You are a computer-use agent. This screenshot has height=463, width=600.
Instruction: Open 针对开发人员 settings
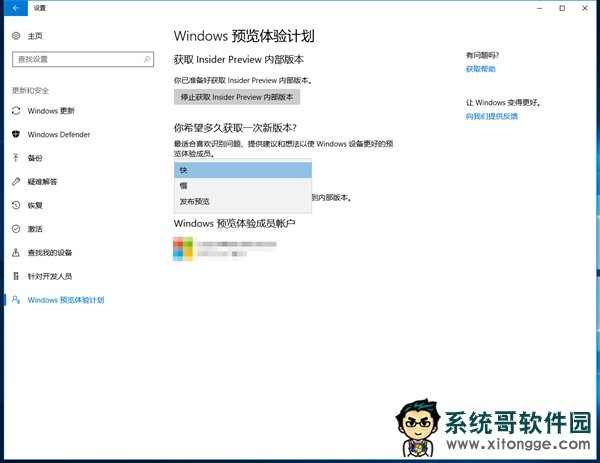pyautogui.click(x=50, y=276)
